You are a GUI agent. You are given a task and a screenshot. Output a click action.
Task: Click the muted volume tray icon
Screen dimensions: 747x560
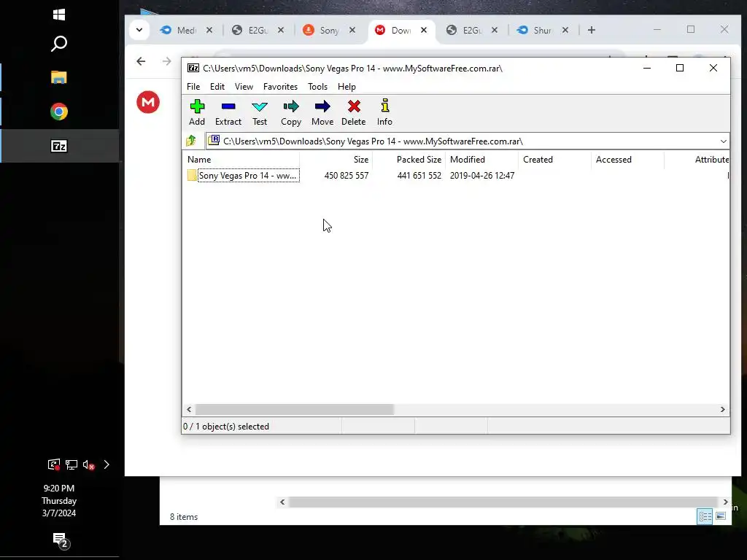point(88,464)
